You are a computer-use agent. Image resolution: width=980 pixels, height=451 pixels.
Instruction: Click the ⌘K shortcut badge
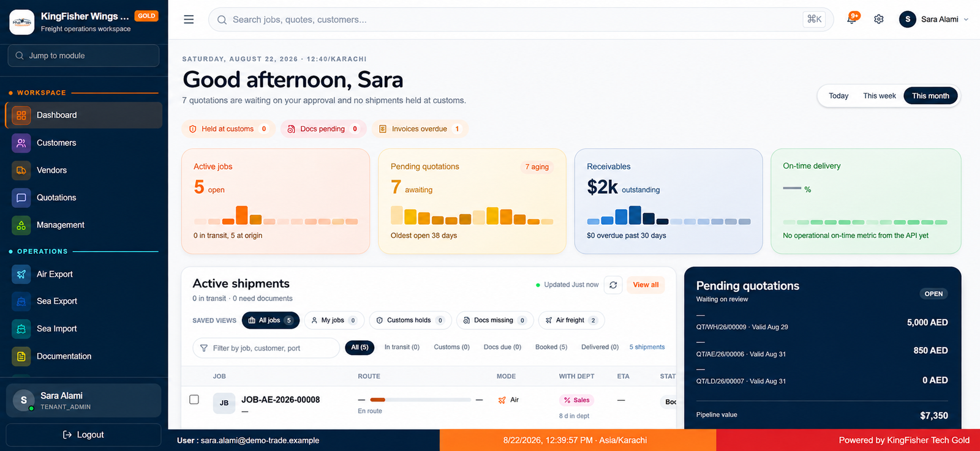(814, 20)
